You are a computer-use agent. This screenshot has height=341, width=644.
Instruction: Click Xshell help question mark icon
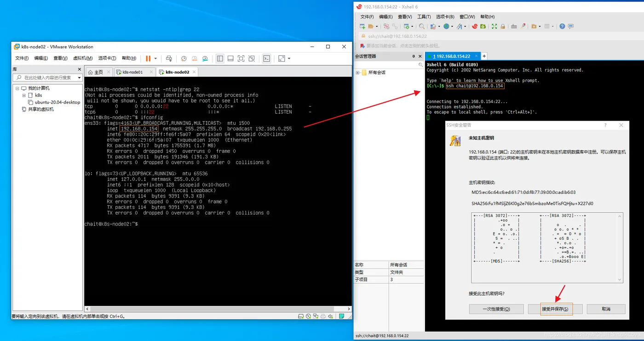coord(562,26)
